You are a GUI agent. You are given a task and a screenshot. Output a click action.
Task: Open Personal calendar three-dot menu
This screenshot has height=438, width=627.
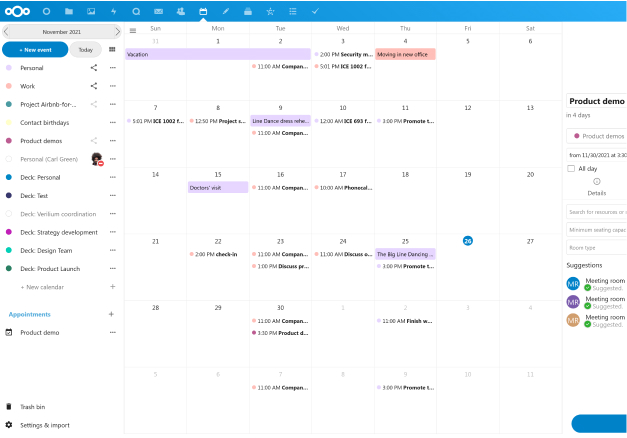tap(113, 68)
